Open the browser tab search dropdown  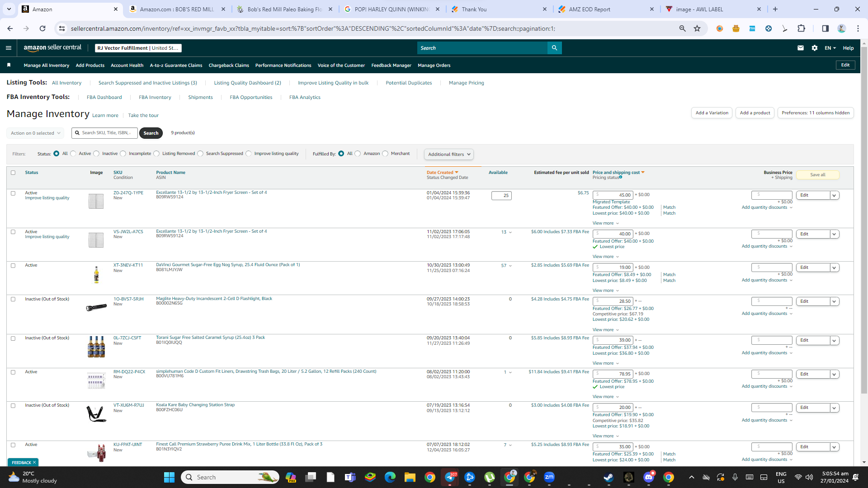9,9
